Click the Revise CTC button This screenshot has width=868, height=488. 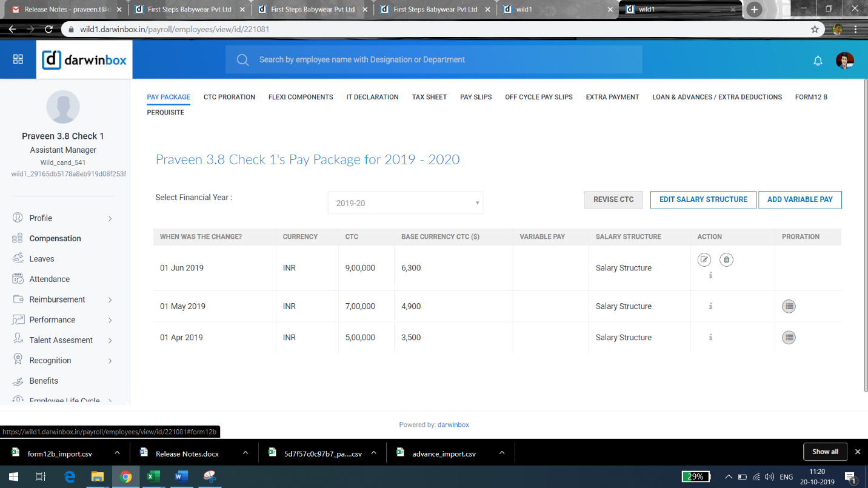point(613,199)
